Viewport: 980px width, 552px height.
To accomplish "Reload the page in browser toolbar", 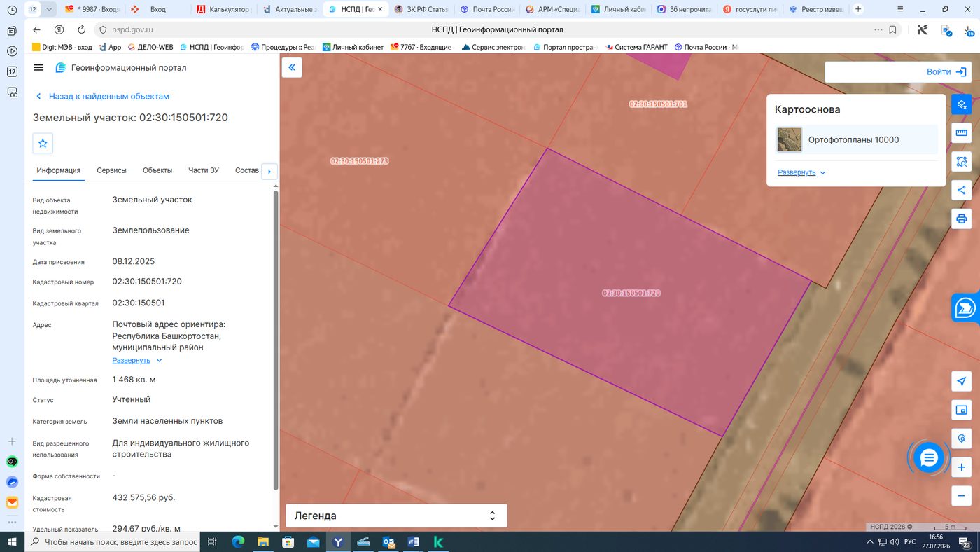I will 81,30.
